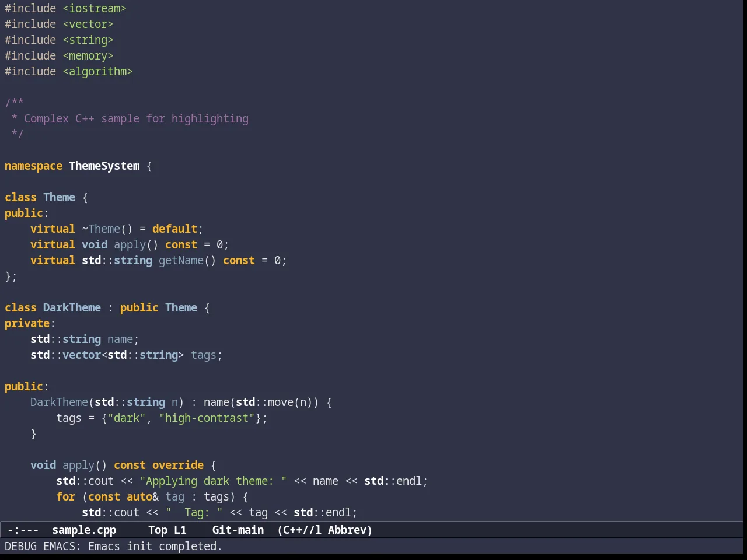Screen dimensions: 747x560
Task: Click the "virtual void apply() const = 0;" line
Action: [x=130, y=244]
